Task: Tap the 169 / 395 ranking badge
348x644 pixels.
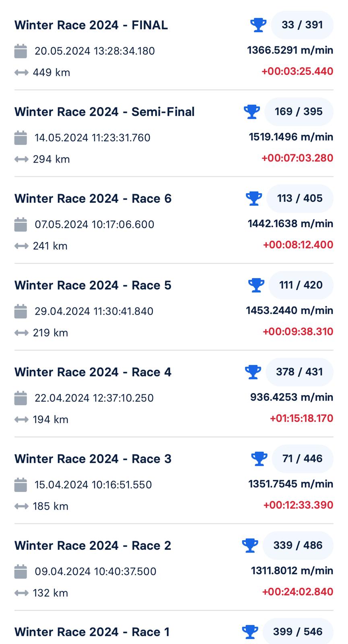Action: (x=299, y=111)
